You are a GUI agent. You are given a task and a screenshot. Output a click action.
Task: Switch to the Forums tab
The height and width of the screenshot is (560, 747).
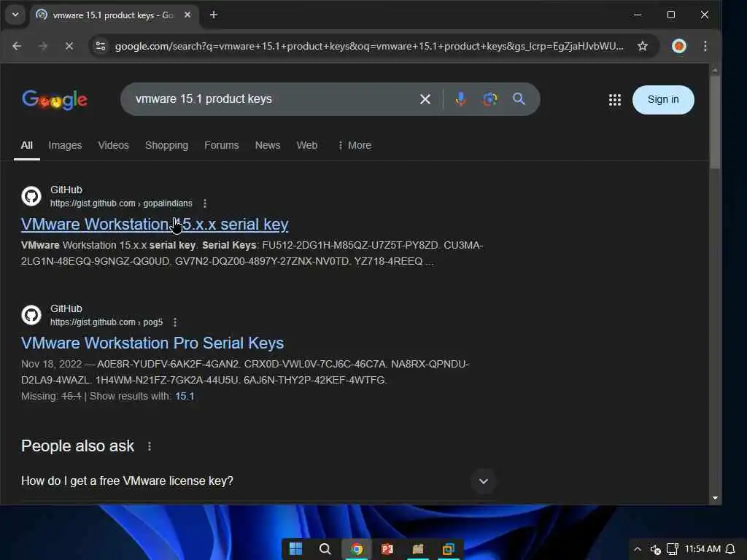[x=222, y=145]
